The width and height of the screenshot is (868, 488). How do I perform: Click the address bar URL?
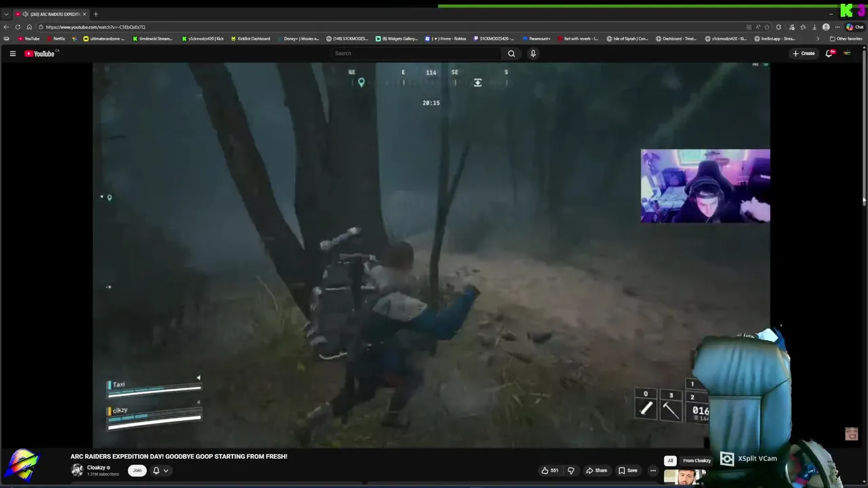click(96, 27)
